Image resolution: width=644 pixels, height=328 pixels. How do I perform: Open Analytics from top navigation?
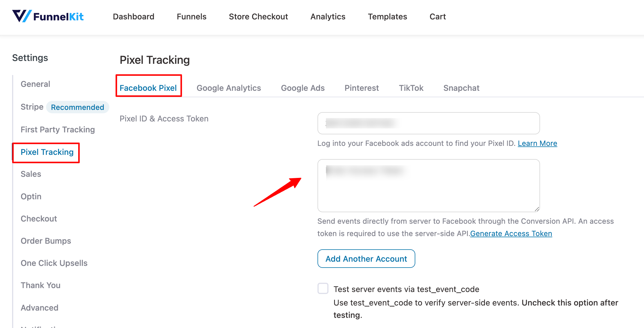coord(328,17)
